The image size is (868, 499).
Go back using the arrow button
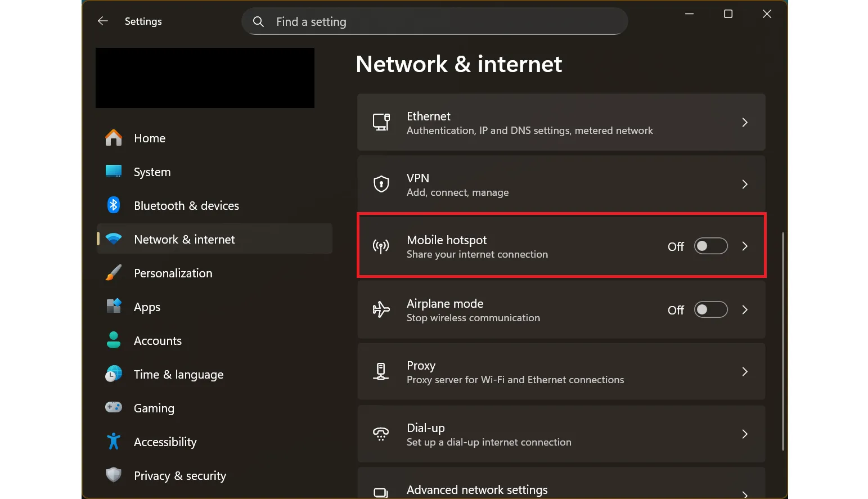[x=102, y=21]
